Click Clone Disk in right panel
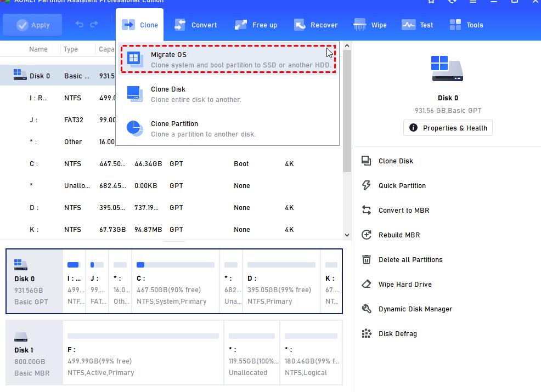 point(396,161)
